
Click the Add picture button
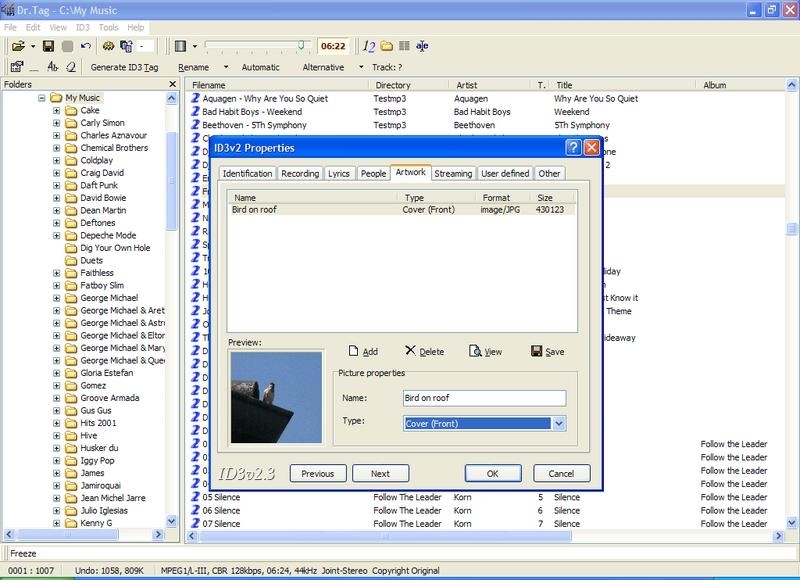click(x=363, y=351)
